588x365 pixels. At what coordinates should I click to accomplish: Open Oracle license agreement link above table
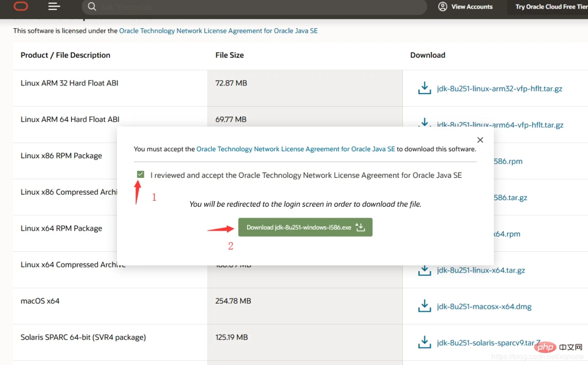(x=218, y=31)
